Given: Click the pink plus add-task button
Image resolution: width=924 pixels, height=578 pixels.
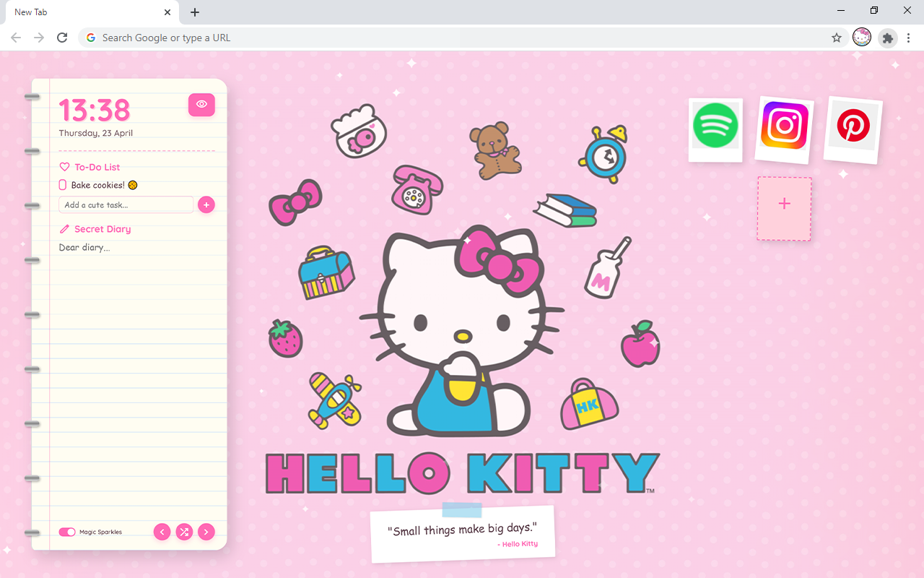Looking at the screenshot, I should tap(206, 205).
